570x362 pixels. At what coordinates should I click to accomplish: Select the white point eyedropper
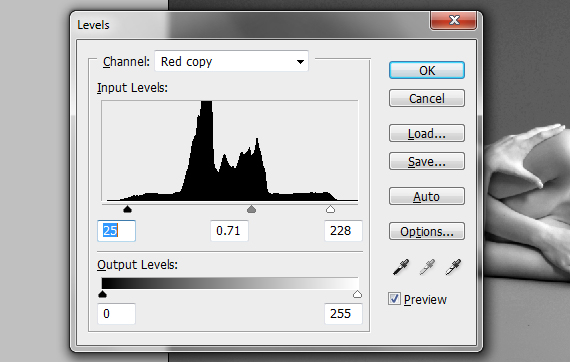[x=453, y=267]
